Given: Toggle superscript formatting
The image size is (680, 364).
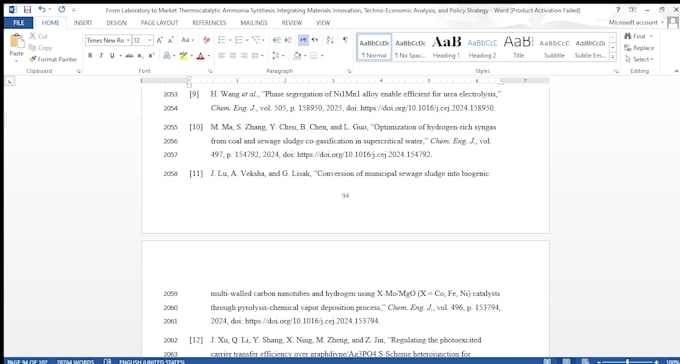Looking at the screenshot, I should (x=151, y=56).
